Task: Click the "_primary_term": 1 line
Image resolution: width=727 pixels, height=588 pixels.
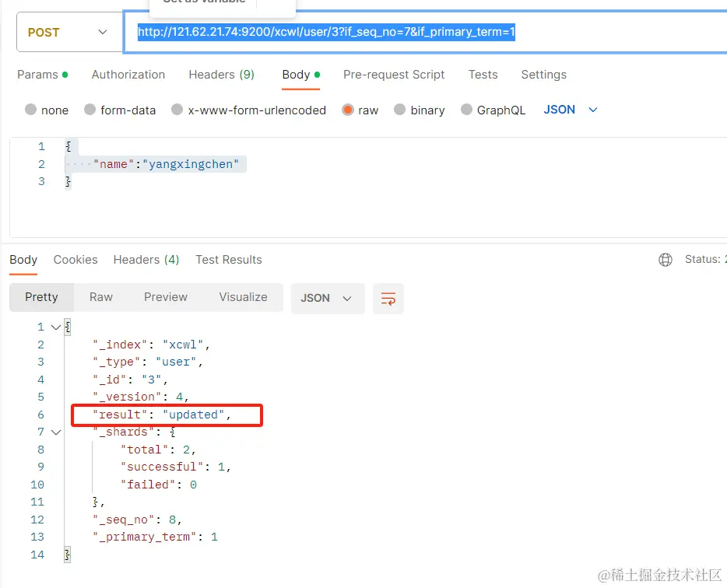Action: (155, 537)
